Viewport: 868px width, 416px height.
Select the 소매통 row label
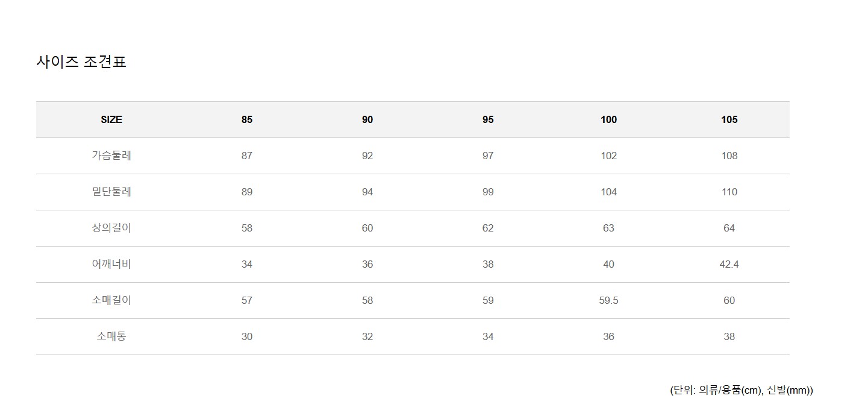pyautogui.click(x=111, y=336)
